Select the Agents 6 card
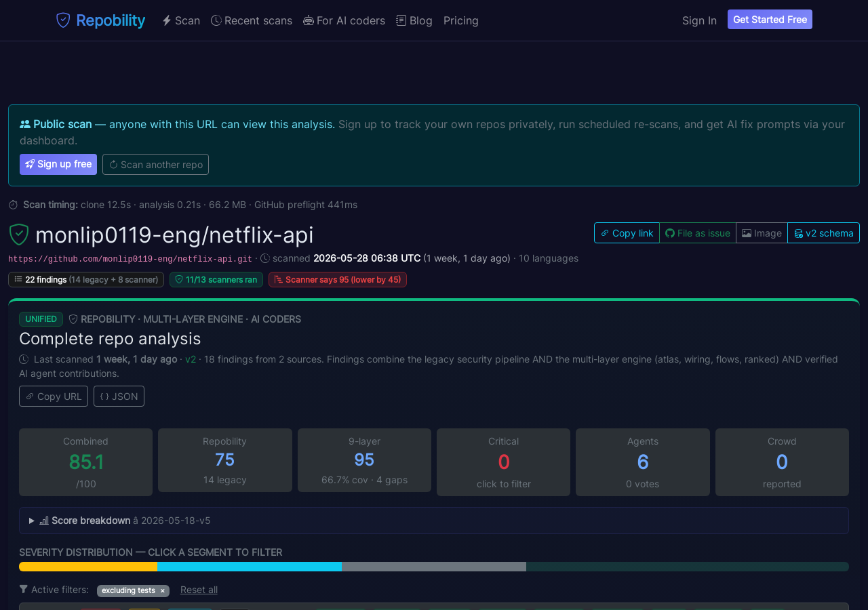 pyautogui.click(x=643, y=462)
